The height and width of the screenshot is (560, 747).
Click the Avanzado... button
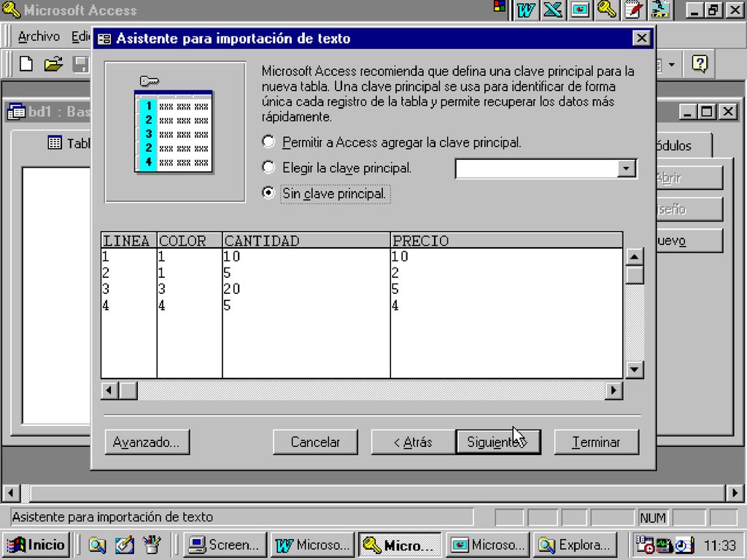pos(147,442)
